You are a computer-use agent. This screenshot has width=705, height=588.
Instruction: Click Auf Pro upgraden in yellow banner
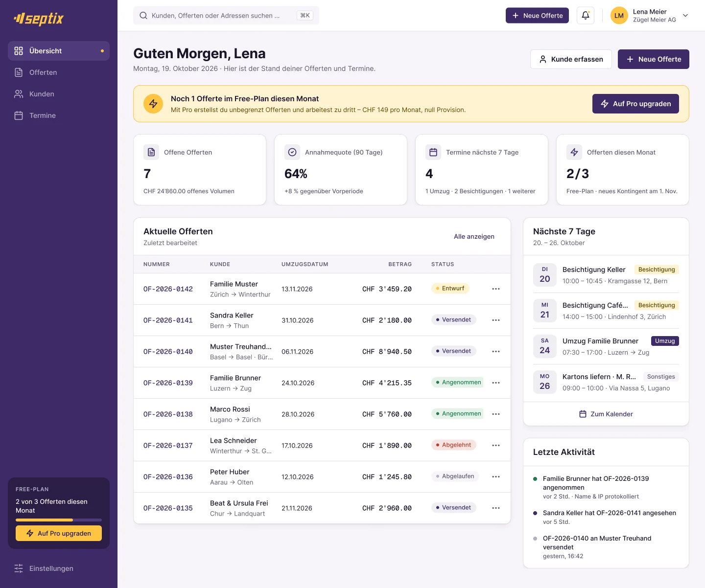[635, 104]
